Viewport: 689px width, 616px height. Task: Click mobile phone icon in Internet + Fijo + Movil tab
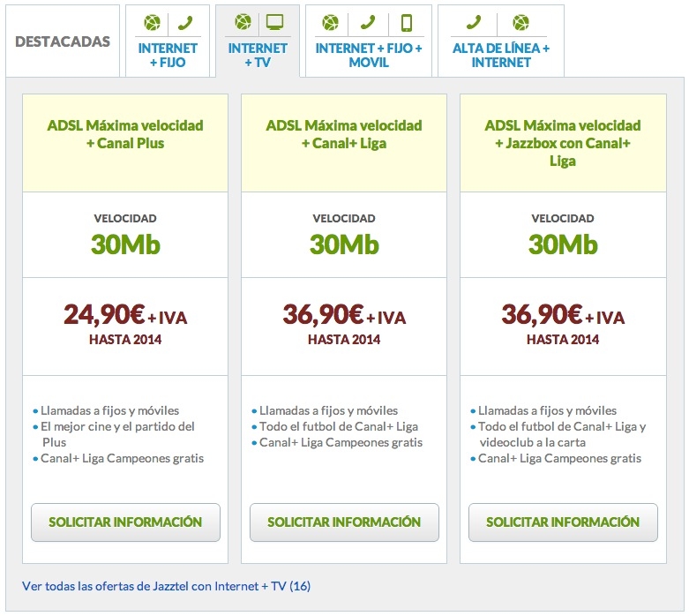pos(407,23)
